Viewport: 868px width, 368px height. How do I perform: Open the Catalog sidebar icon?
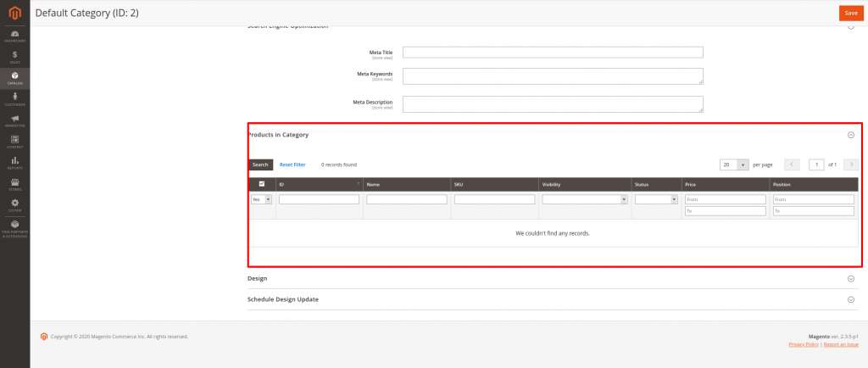click(15, 78)
